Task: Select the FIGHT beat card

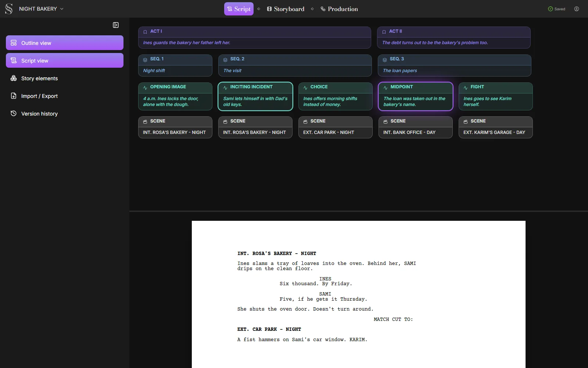Action: [496, 96]
